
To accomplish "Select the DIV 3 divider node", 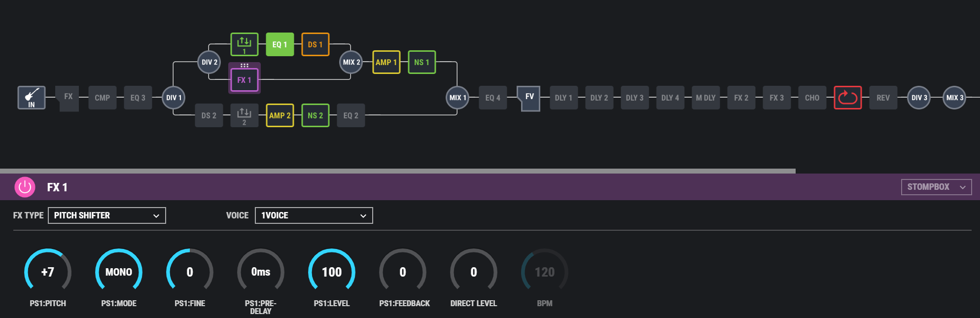I will [x=919, y=98].
